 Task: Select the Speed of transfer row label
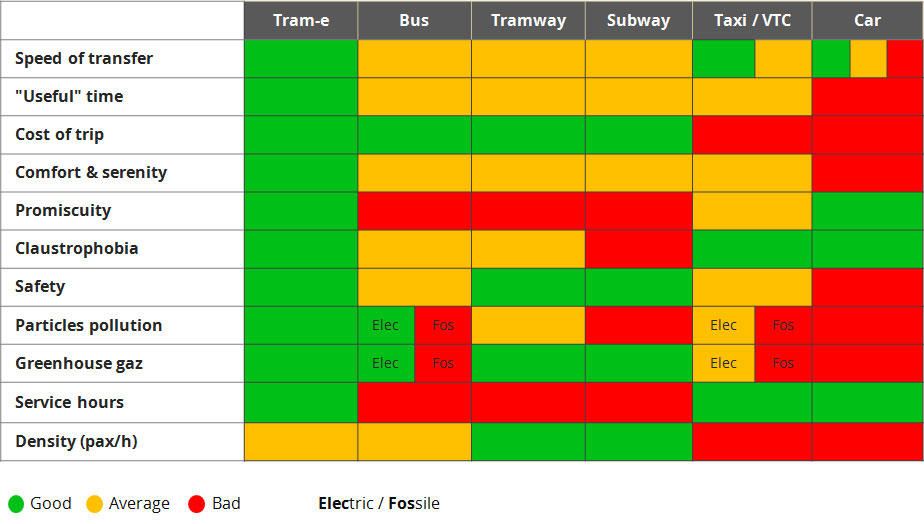click(84, 58)
